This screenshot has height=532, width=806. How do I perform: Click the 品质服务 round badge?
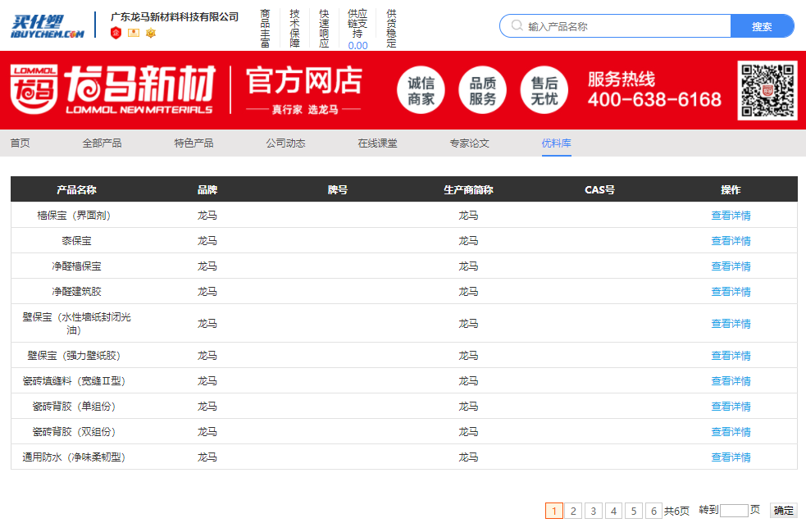pos(482,90)
